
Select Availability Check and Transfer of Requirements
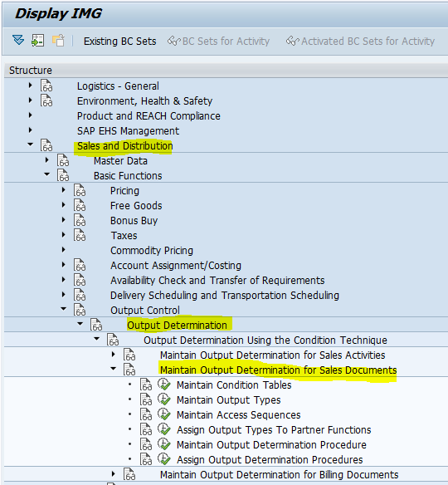pos(217,280)
